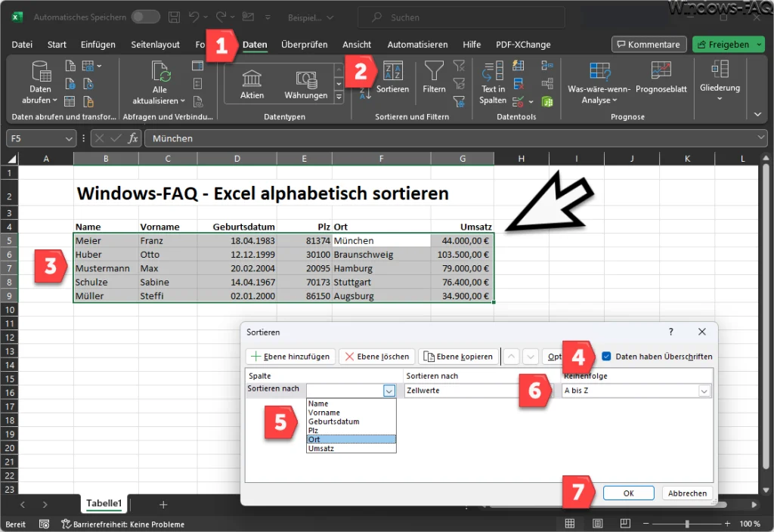Click the Ebene kopieren button
The height and width of the screenshot is (532, 774).
coord(458,357)
